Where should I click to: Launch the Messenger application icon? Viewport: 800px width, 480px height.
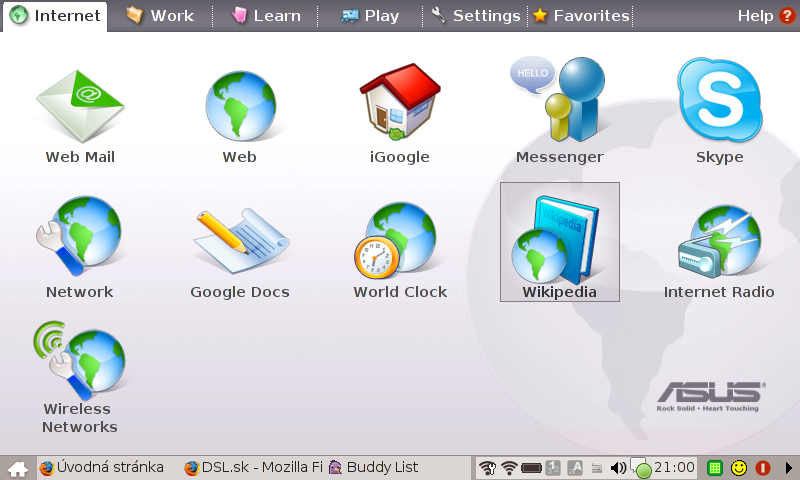click(x=558, y=99)
